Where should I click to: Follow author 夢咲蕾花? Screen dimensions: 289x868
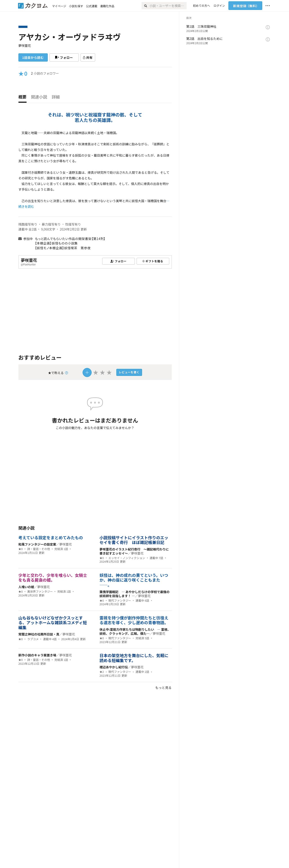click(x=118, y=261)
